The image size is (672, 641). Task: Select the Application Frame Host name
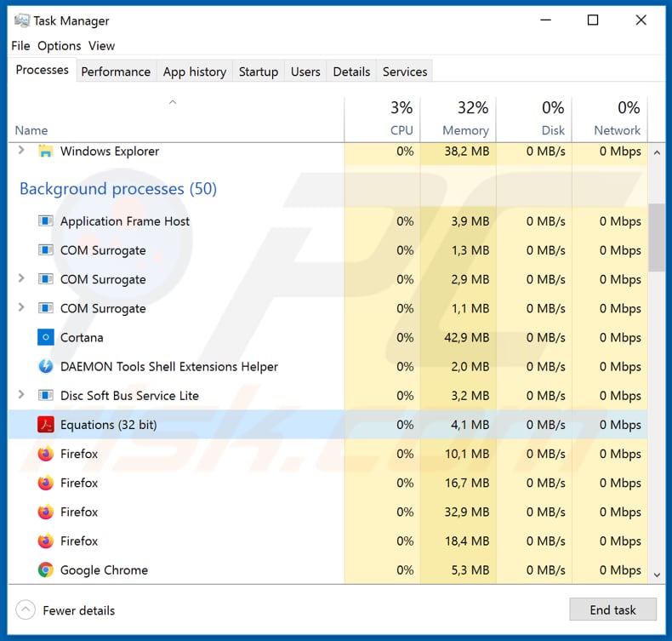[125, 221]
